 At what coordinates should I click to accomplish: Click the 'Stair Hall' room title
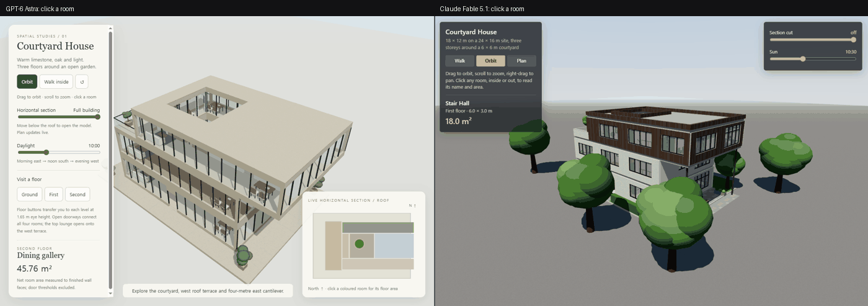point(459,104)
